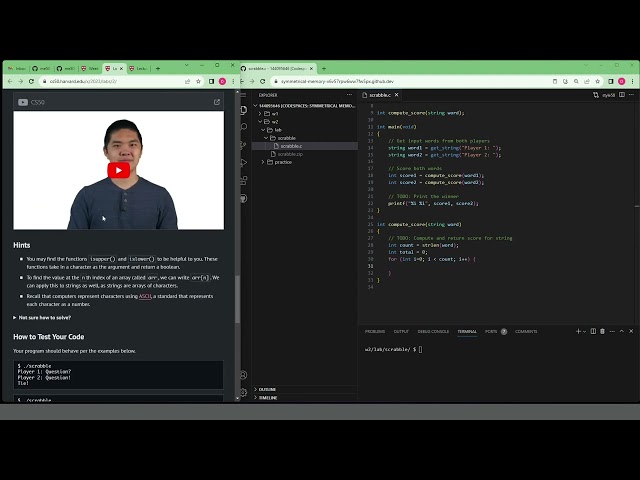Expand 'Not sure how to solve?' disclosure

point(42,318)
